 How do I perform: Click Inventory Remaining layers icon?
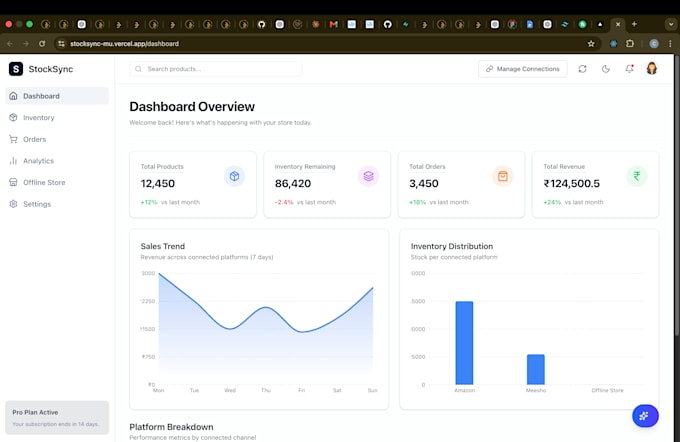coord(368,176)
